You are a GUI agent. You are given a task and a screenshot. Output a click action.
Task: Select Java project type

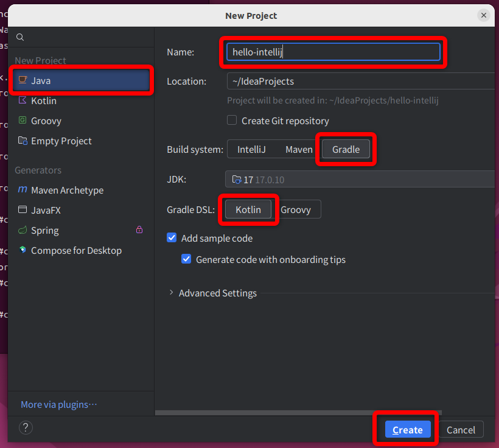click(x=81, y=80)
